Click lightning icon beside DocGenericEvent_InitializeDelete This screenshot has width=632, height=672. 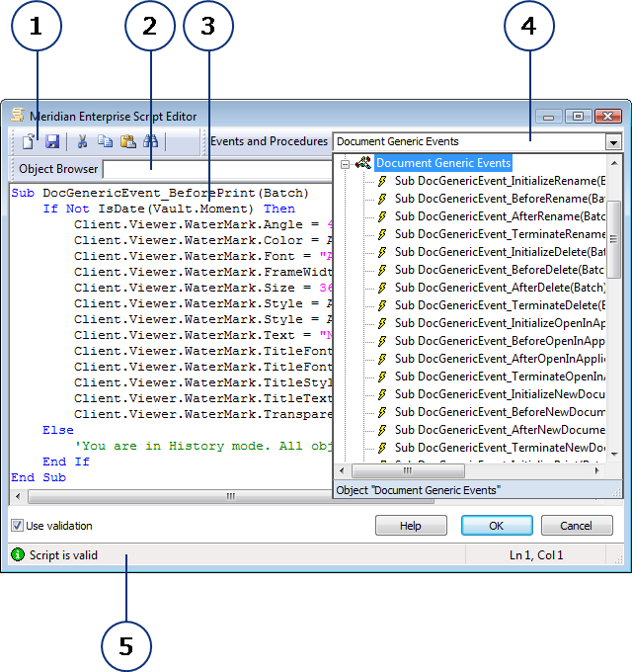pyautogui.click(x=382, y=252)
